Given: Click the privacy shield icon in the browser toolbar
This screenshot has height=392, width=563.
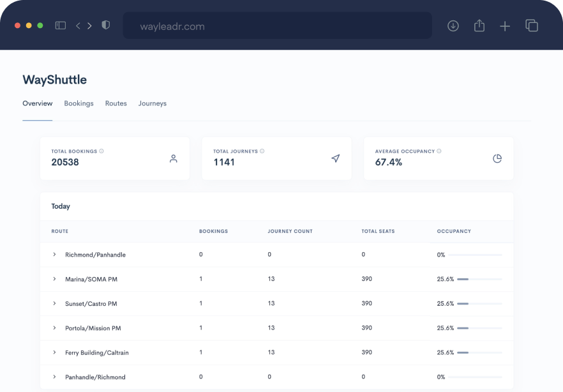Looking at the screenshot, I should tap(106, 26).
